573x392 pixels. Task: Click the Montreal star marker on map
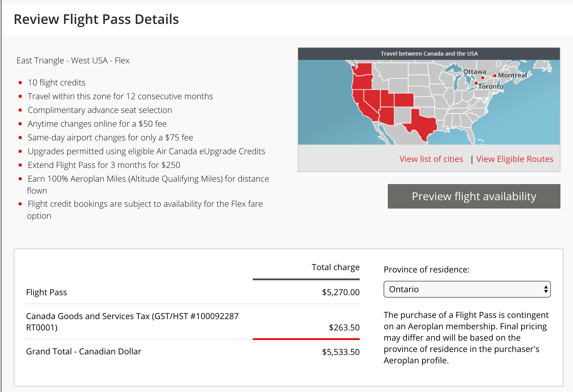[x=495, y=75]
